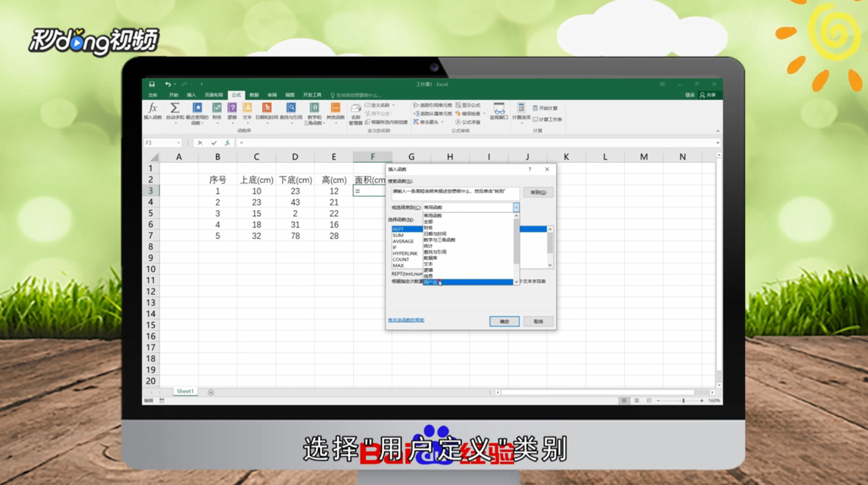This screenshot has width=868, height=485.
Task: Open the Logical (逻辑) functions icon
Action: tap(232, 108)
